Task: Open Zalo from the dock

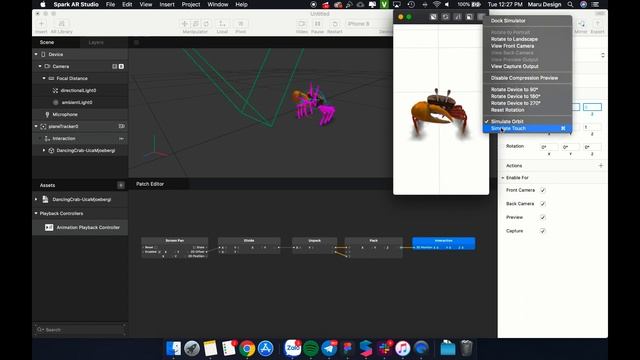Action: (292, 349)
